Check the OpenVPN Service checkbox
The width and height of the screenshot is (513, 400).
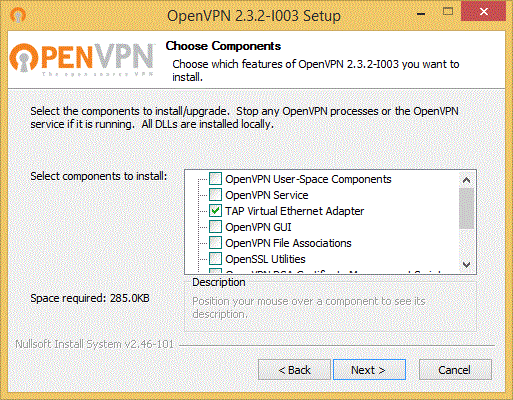point(215,195)
